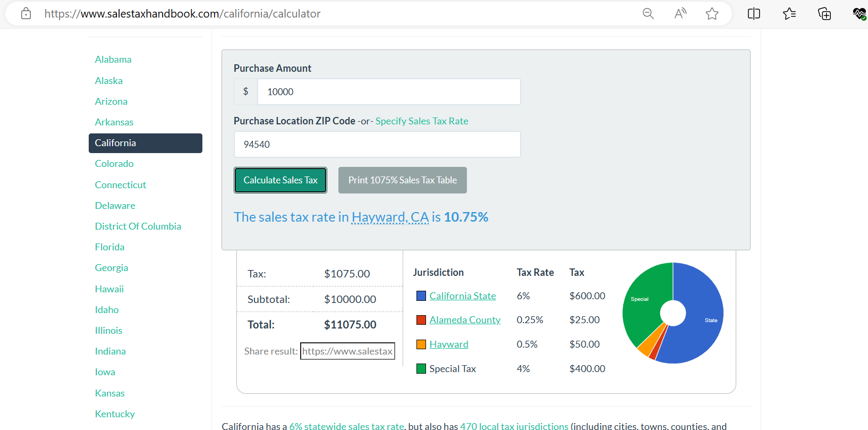Open browser essentials heart icon
The image size is (868, 430).
click(860, 14)
